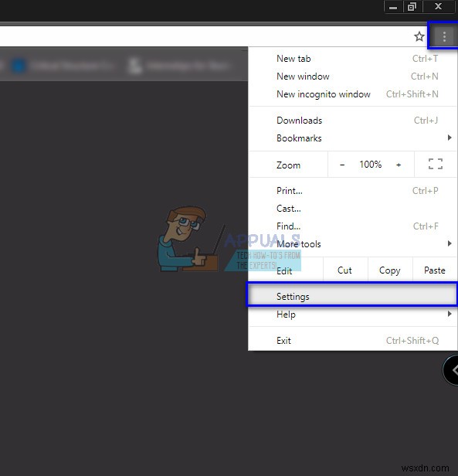The width and height of the screenshot is (458, 476).
Task: Open Settings from the menu
Action: (x=352, y=296)
